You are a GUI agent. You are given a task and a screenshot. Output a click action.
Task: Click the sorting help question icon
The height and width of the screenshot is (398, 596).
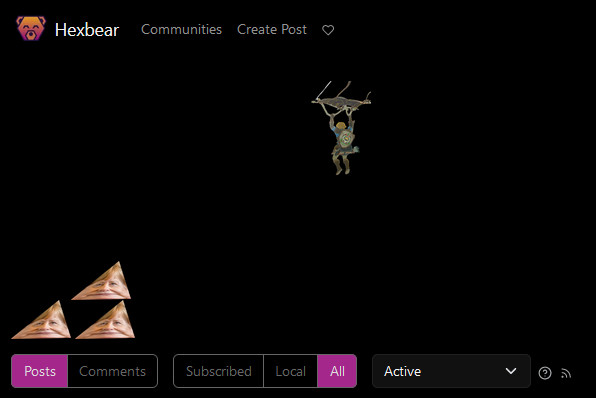[545, 373]
